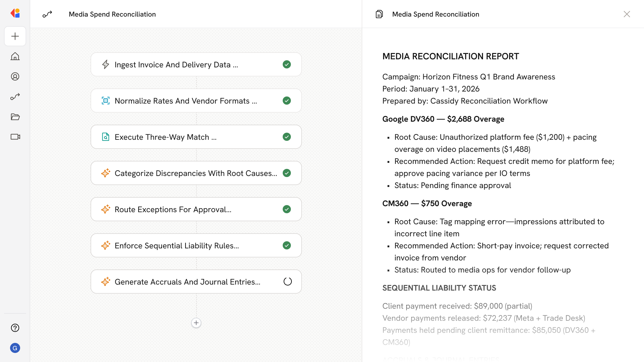Image resolution: width=644 pixels, height=362 pixels.
Task: Close the Media Spend Reconciliation report panel
Action: 627,14
